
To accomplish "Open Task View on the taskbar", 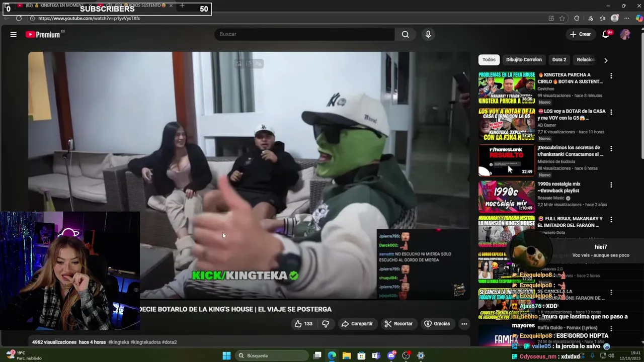I will 317,355.
